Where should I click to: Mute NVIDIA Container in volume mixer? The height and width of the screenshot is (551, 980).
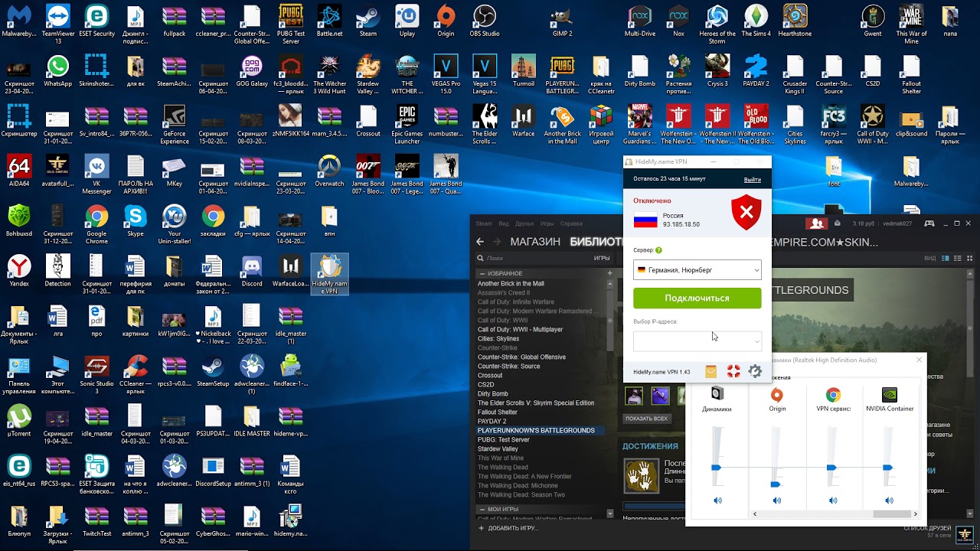coord(889,500)
